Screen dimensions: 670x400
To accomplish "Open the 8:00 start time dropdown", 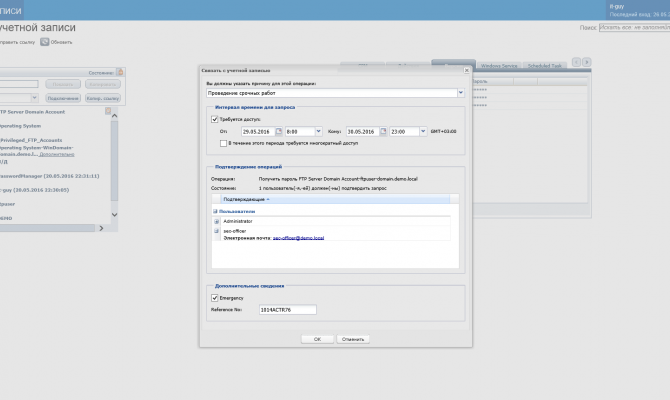I will [318, 131].
